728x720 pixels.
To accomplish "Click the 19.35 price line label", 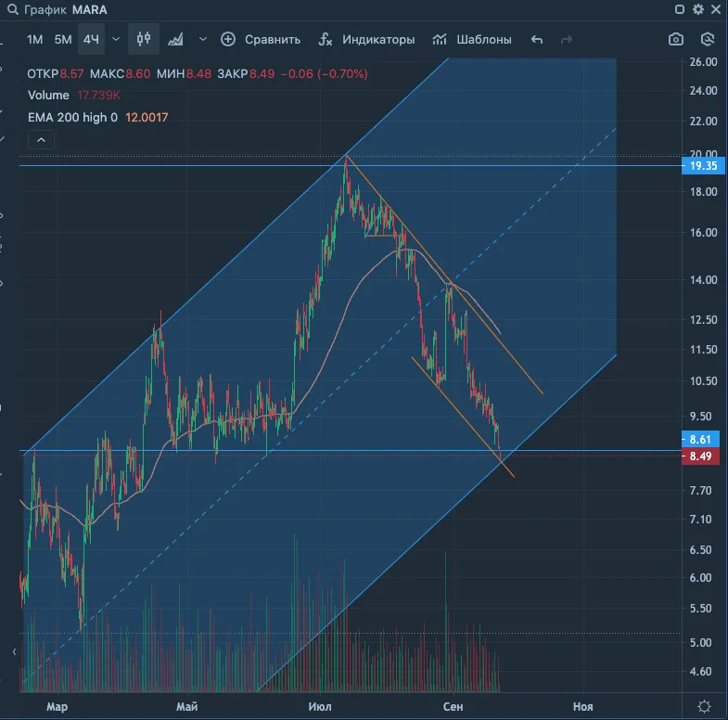I will pos(703,166).
